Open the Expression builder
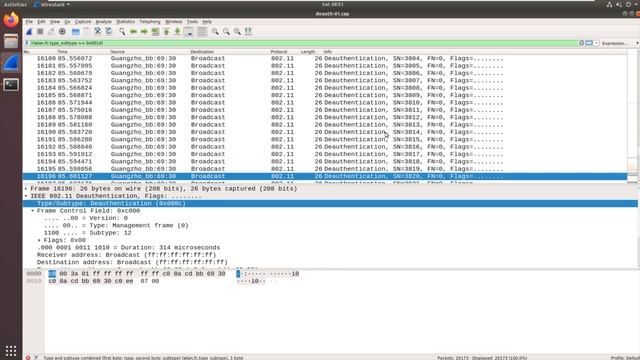 [614, 43]
